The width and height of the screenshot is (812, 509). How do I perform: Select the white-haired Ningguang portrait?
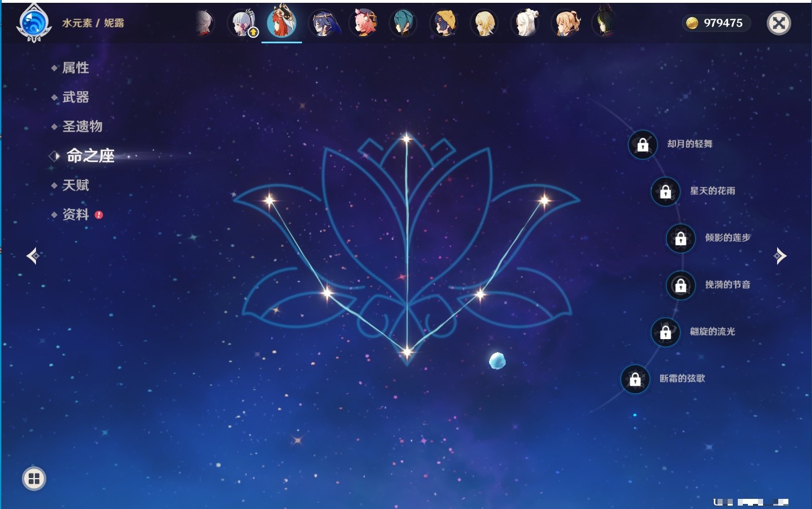point(525,24)
